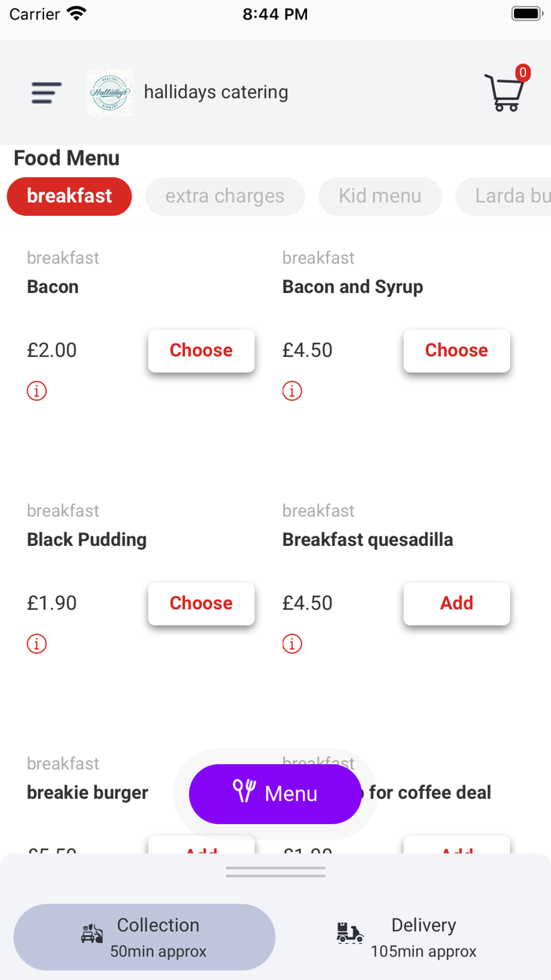
Task: Select Collection ordering mode
Action: click(x=144, y=937)
